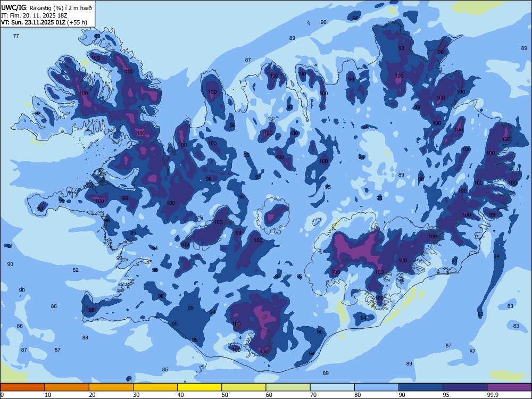This screenshot has width=532, height=399.
Task: Click the legend tick label '50'
Action: tap(225, 395)
